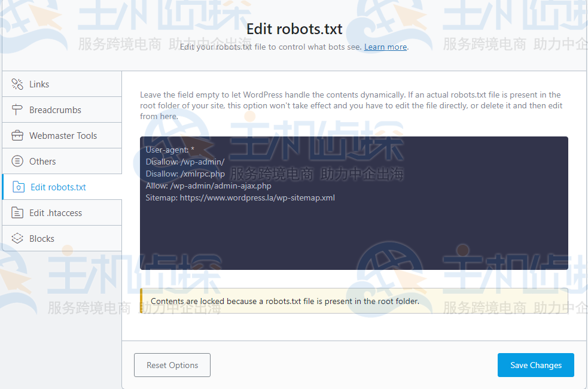Image resolution: width=588 pixels, height=389 pixels.
Task: Select the Links sidebar icon
Action: pyautogui.click(x=17, y=84)
